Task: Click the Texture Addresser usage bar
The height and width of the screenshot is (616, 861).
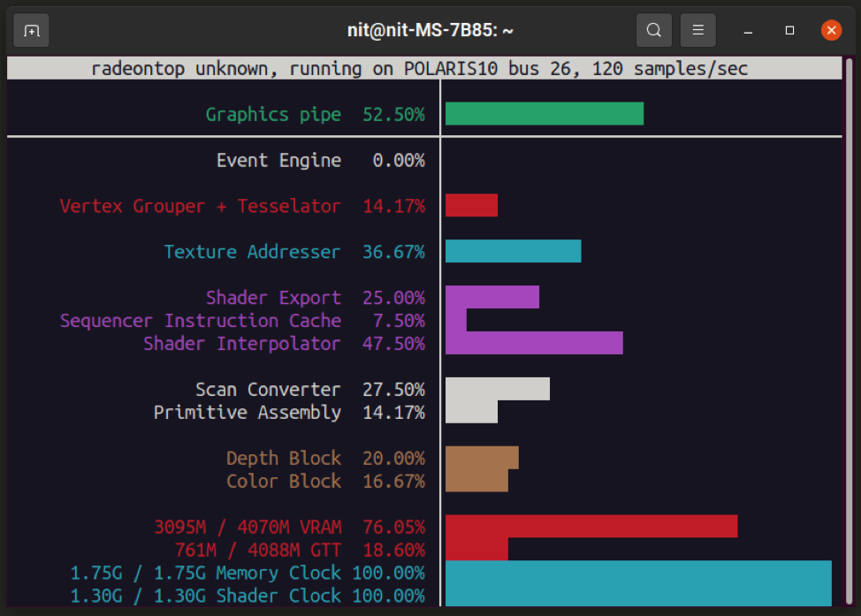Action: click(x=513, y=251)
